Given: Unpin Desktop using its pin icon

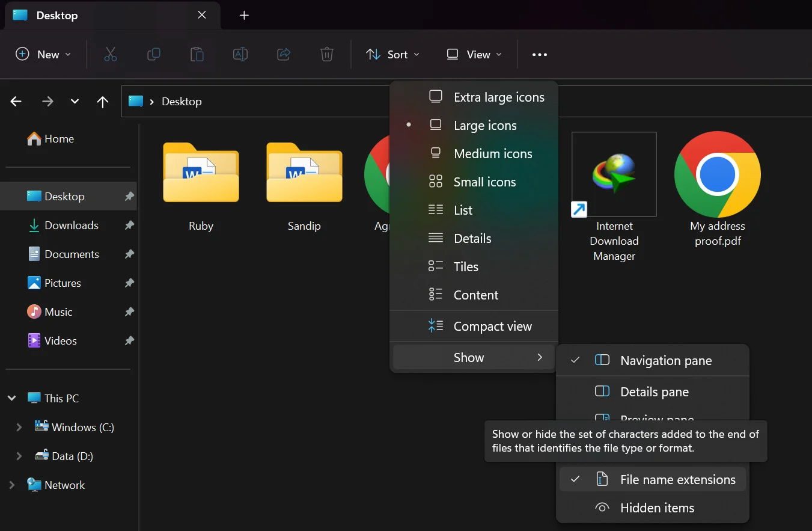Looking at the screenshot, I should click(129, 197).
